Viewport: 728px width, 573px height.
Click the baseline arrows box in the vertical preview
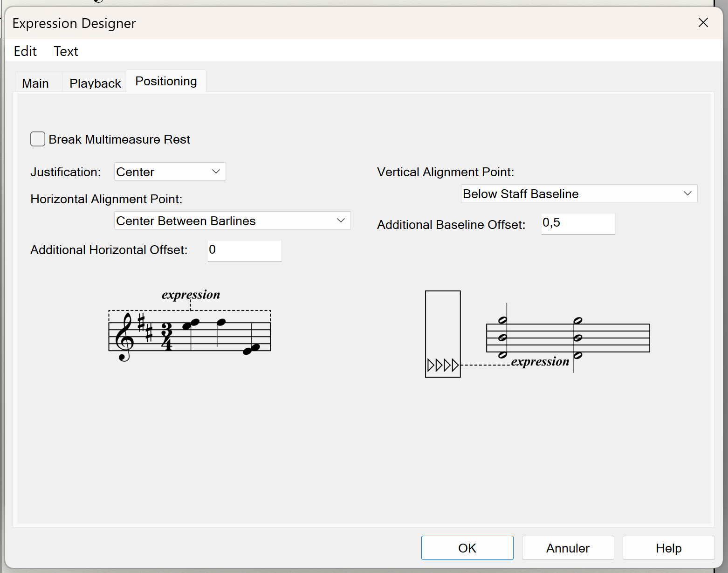pos(443,334)
